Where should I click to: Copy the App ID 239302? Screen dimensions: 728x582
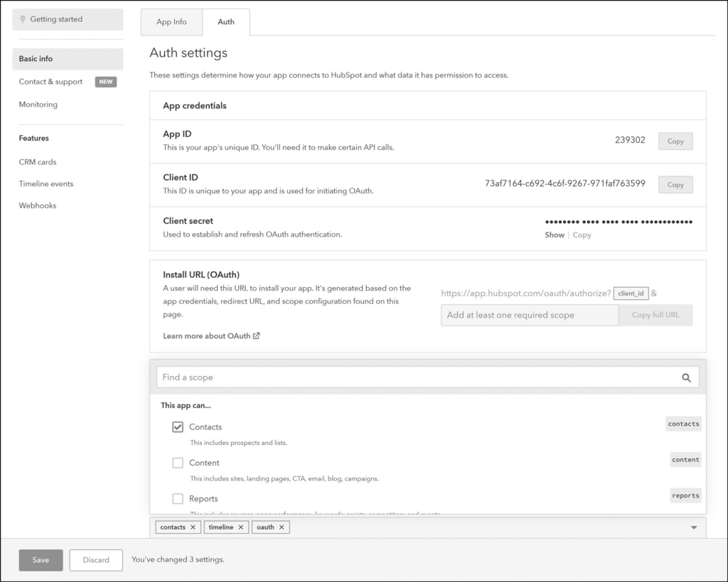click(x=675, y=141)
